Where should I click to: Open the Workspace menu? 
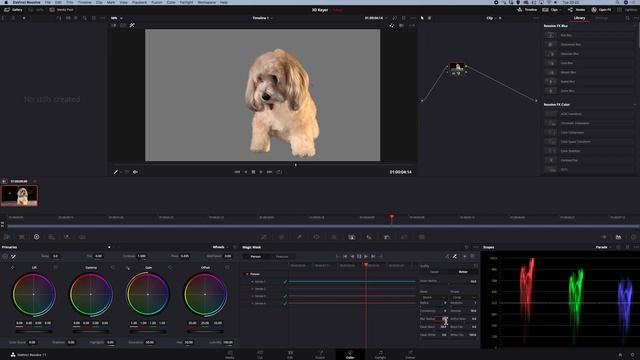[207, 2]
